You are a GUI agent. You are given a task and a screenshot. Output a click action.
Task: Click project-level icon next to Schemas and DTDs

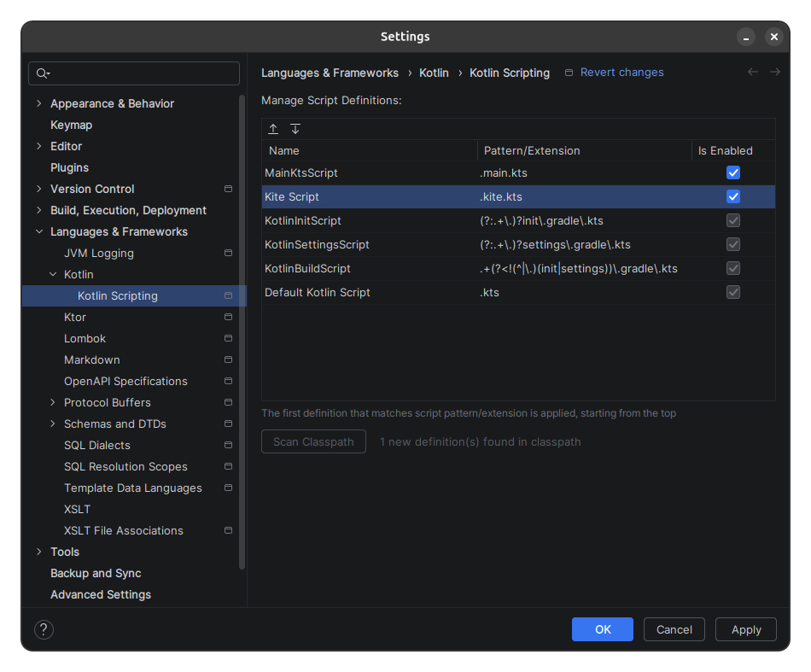click(228, 424)
